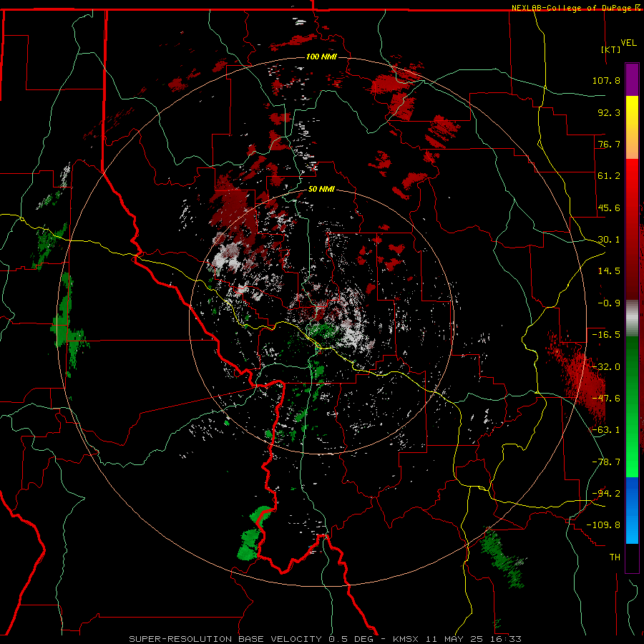The height and width of the screenshot is (644, 644).
Task: Select the 92.3 value on velocity scale
Action: tap(609, 112)
